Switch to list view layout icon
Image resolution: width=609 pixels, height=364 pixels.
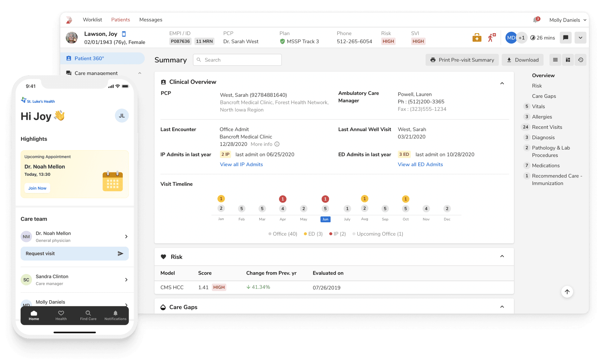(555, 60)
